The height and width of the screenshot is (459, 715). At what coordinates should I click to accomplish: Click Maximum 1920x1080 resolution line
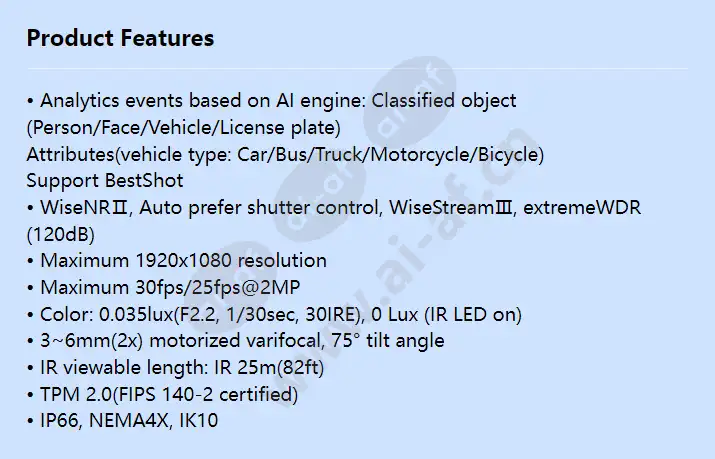177,261
